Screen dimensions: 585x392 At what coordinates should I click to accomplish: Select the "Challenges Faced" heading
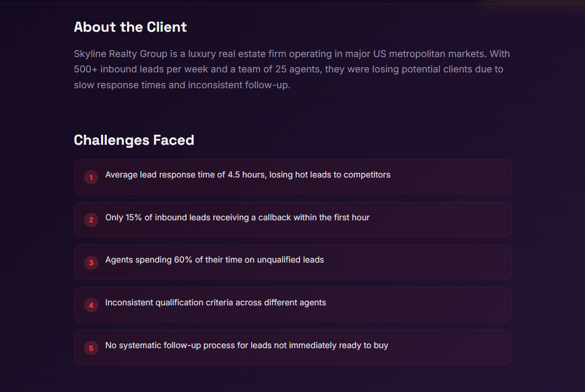tap(134, 140)
